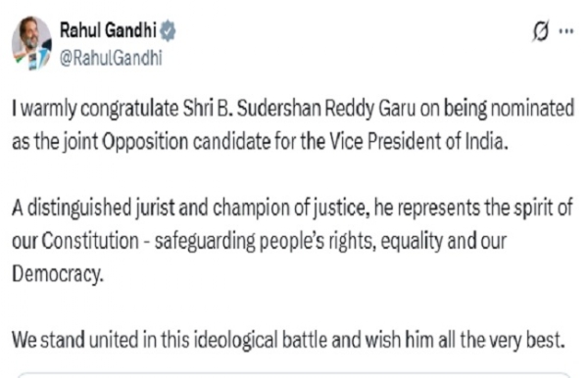588x378 pixels.
Task: Open the embedded card below the post
Action: click(294, 375)
